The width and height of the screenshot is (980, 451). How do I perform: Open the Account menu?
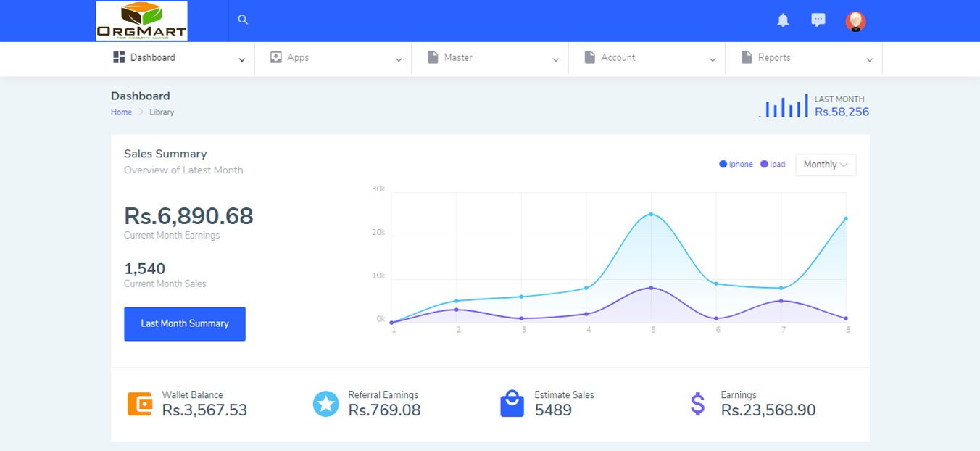(x=618, y=57)
